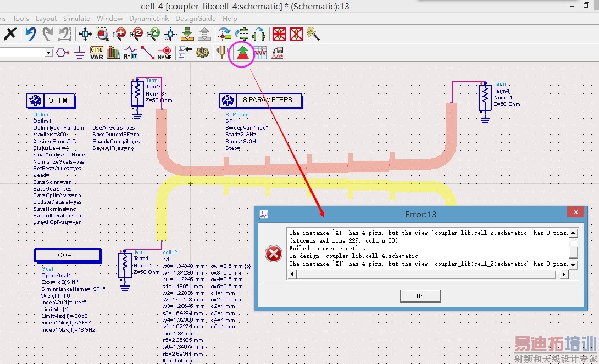Select the View All (four arrows) icon
Viewport: 599px width, 364px height.
(x=85, y=34)
